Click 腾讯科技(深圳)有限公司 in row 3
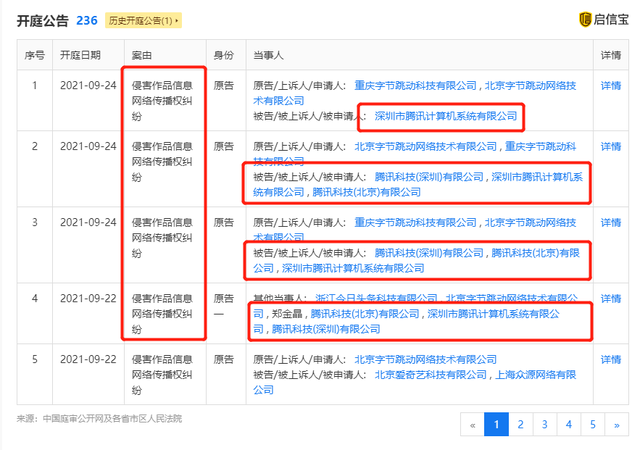Viewport: 640px width, 450px height. [429, 253]
